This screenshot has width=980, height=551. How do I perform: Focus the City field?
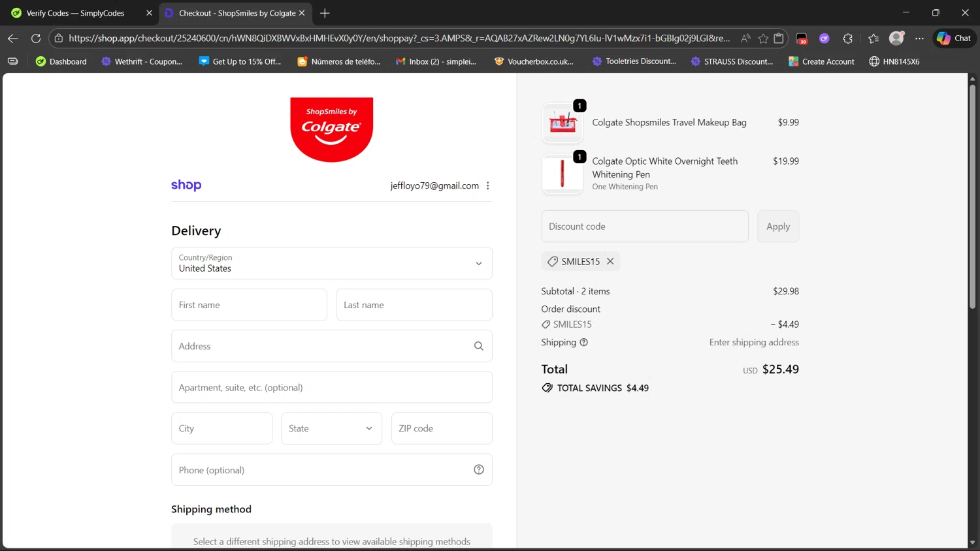point(221,428)
